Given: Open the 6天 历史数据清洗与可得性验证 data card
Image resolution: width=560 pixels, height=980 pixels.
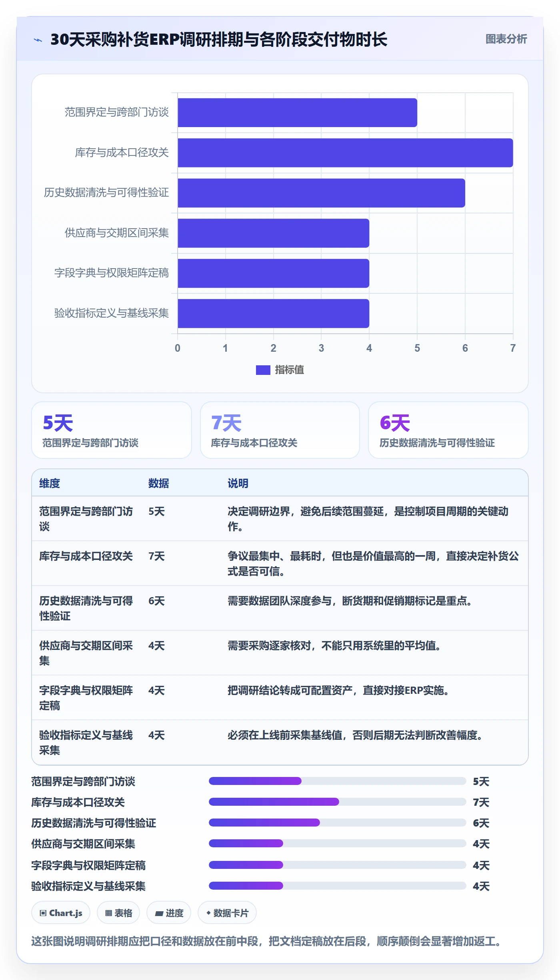Looking at the screenshot, I should 448,430.
